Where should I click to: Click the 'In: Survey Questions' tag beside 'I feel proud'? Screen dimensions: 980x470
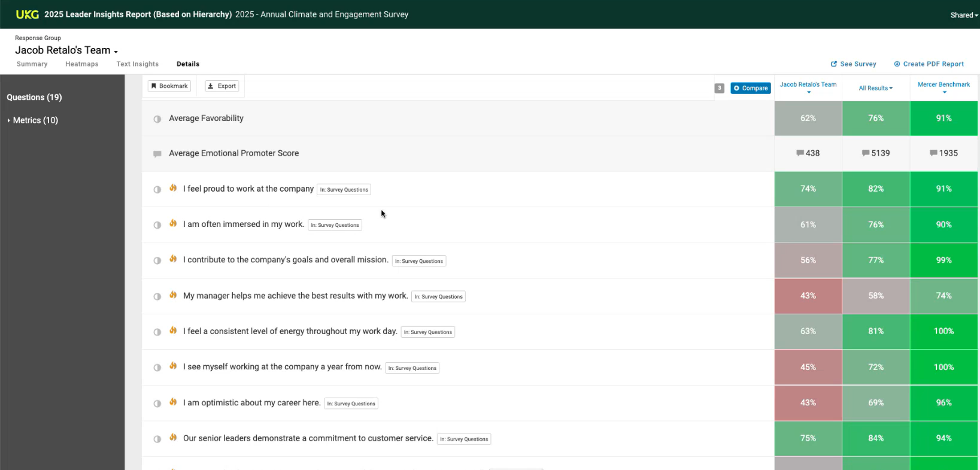pos(344,190)
